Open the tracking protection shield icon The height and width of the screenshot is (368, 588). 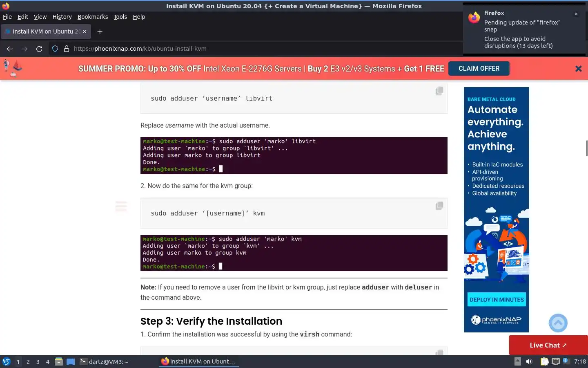pos(55,49)
